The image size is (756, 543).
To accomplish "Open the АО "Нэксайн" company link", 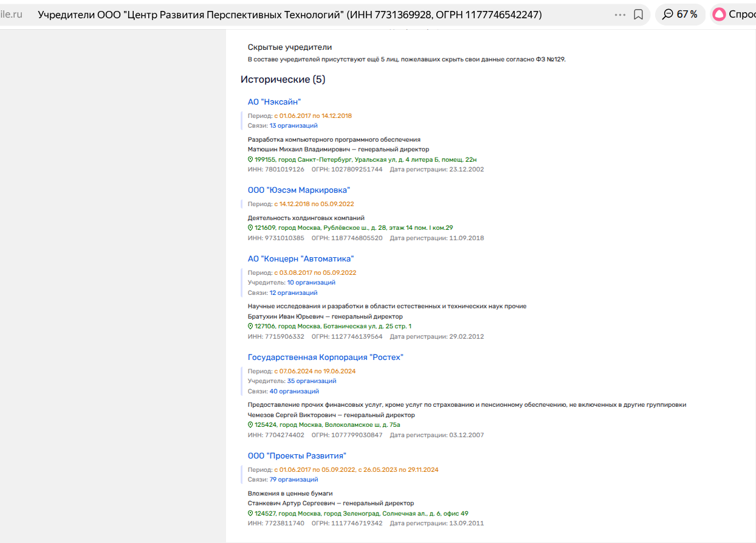I will point(274,102).
